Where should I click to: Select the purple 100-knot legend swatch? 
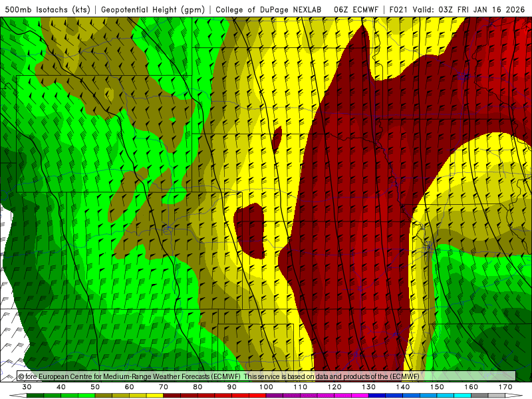tap(275, 396)
